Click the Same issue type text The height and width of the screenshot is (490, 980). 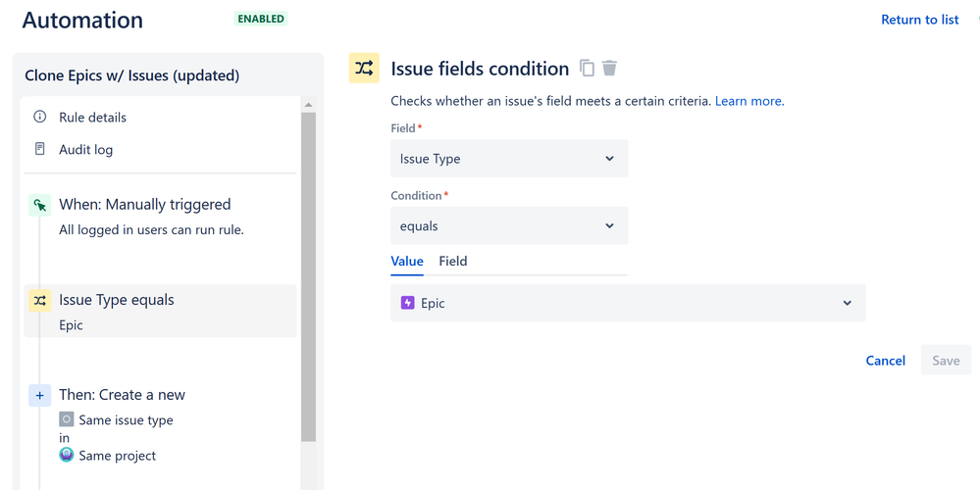point(126,420)
